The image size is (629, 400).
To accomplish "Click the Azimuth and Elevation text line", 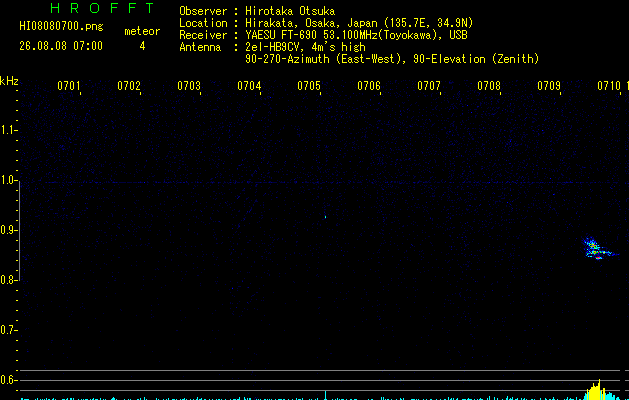I will 392,59.
